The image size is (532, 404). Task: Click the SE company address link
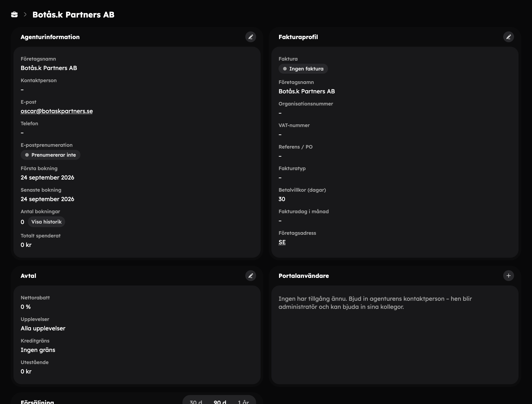(x=282, y=242)
